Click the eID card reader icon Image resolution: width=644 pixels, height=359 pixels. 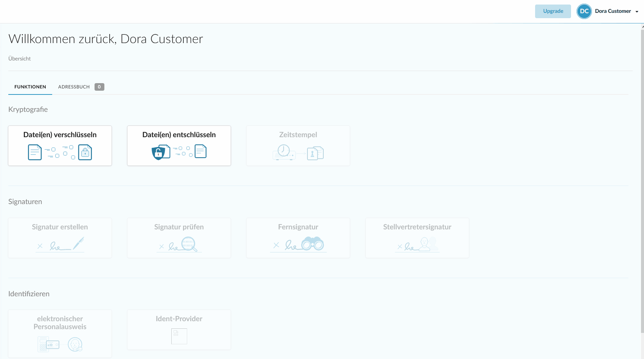tap(48, 344)
